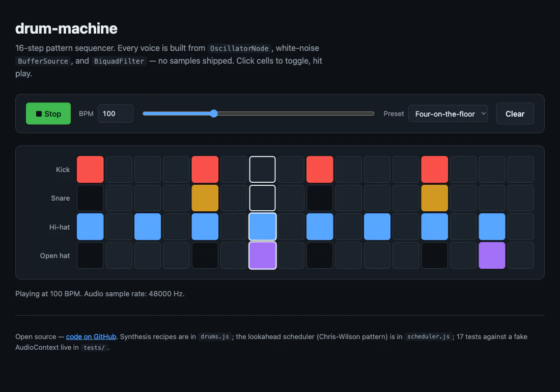This screenshot has height=392, width=560.
Task: Toggle off the Snare cell at step 5
Action: click(x=205, y=198)
